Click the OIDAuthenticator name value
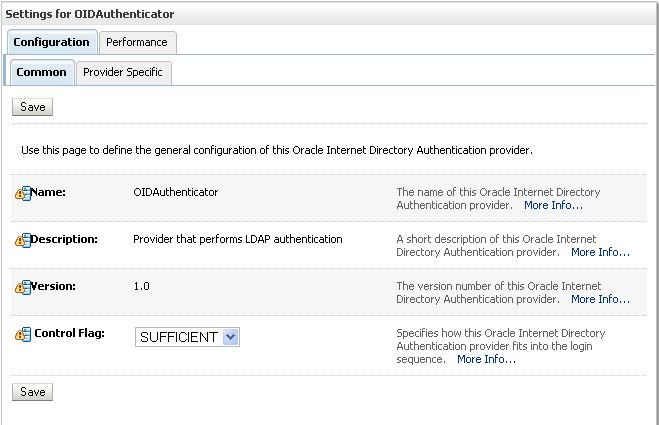 point(176,192)
